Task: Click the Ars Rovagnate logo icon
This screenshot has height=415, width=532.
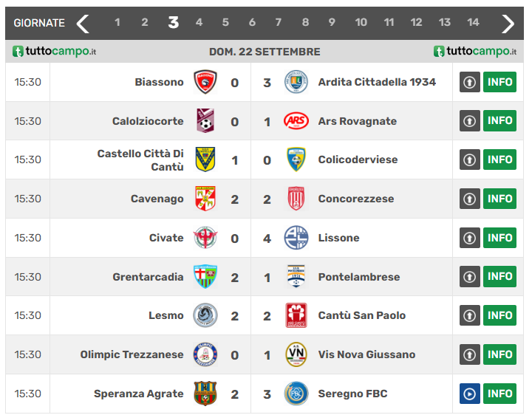Action: point(296,121)
